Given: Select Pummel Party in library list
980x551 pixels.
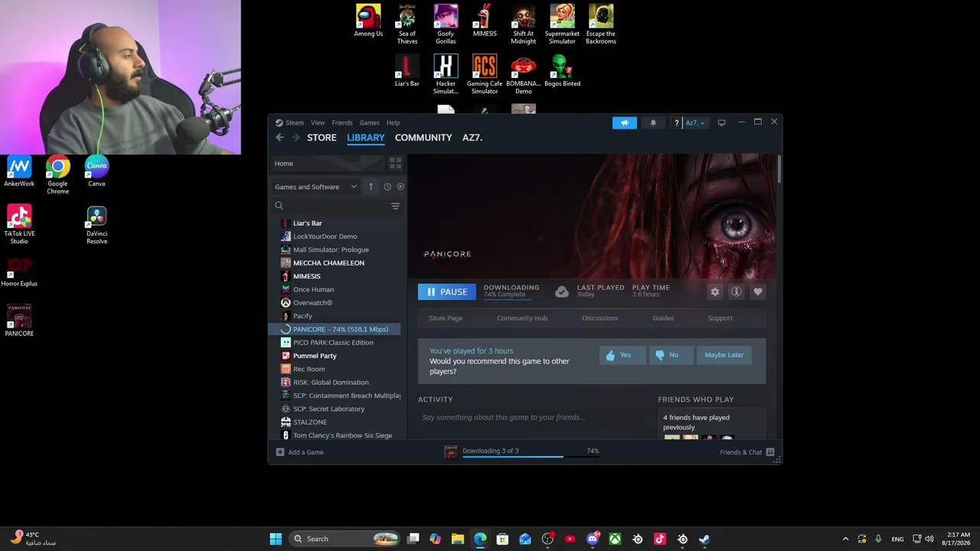Looking at the screenshot, I should point(315,356).
